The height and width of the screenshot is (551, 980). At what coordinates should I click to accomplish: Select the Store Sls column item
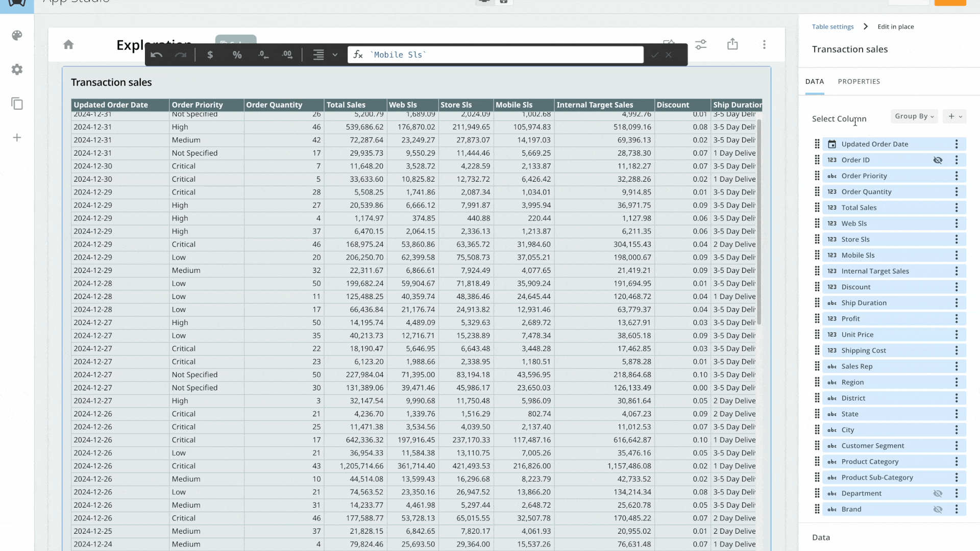894,239
